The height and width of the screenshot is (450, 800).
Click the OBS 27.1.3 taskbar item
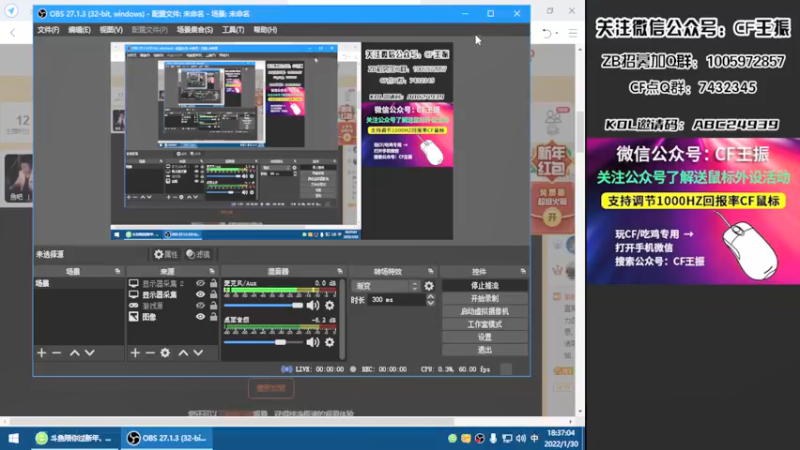pos(166,438)
